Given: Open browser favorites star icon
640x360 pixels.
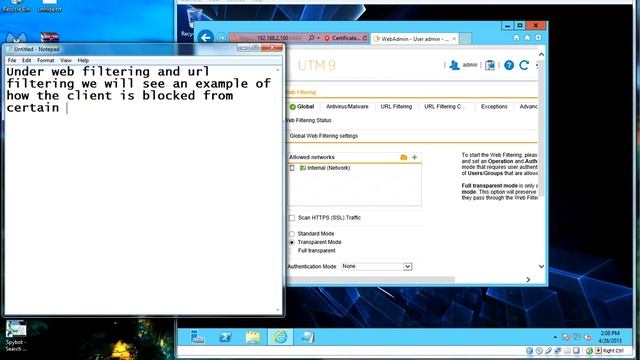Looking at the screenshot, I should pyautogui.click(x=527, y=38).
